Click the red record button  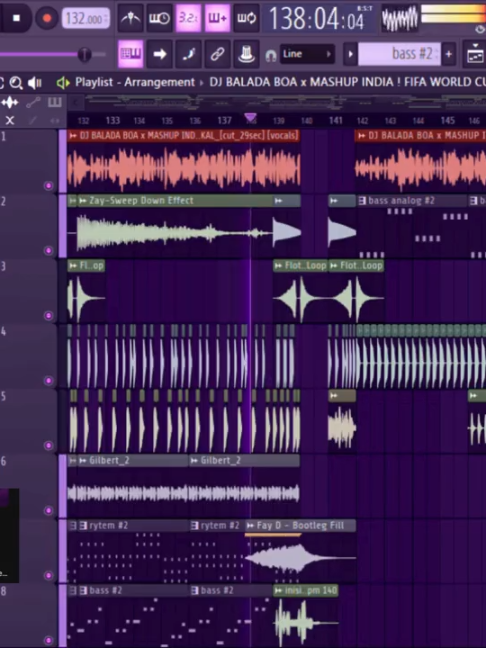47,18
